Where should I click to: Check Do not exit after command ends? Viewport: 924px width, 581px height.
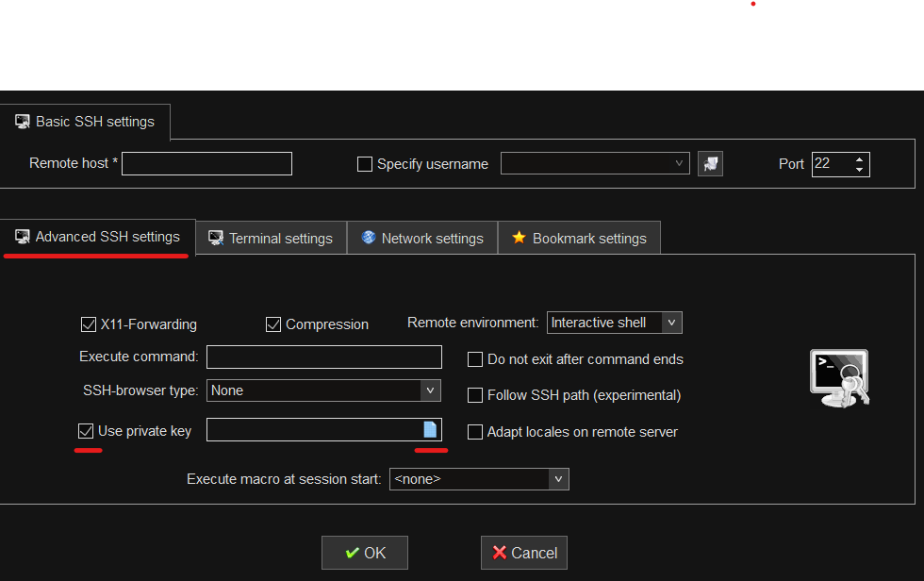coord(475,359)
